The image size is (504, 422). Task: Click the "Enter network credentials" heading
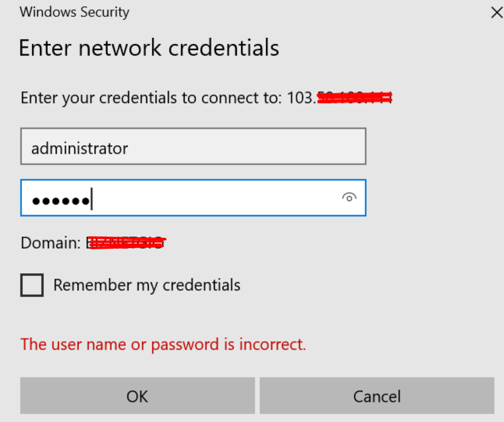(x=149, y=48)
